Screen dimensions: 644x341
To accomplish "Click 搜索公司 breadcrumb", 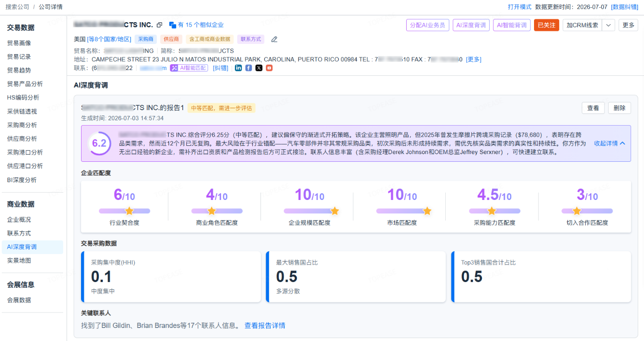I will click(x=17, y=7).
